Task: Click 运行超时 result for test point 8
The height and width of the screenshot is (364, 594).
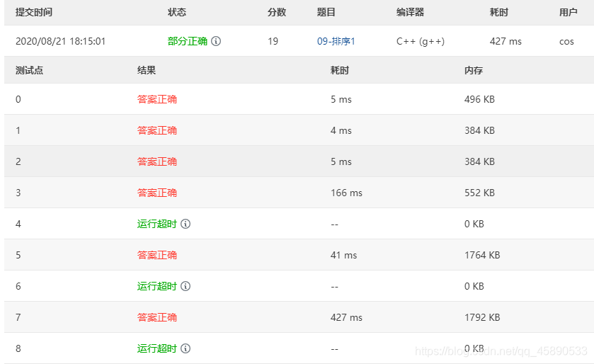Action: (x=157, y=348)
